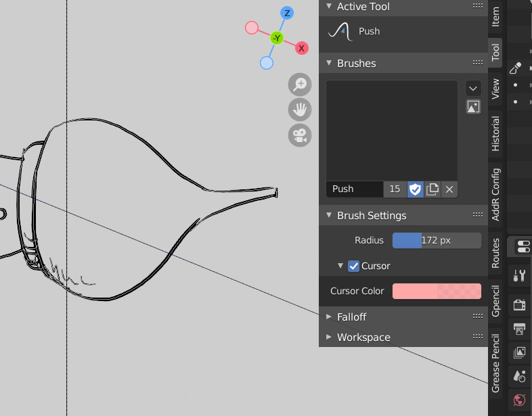Click the large brush preview thumbnail
Viewport: 532px width, 416px height.
click(392, 131)
